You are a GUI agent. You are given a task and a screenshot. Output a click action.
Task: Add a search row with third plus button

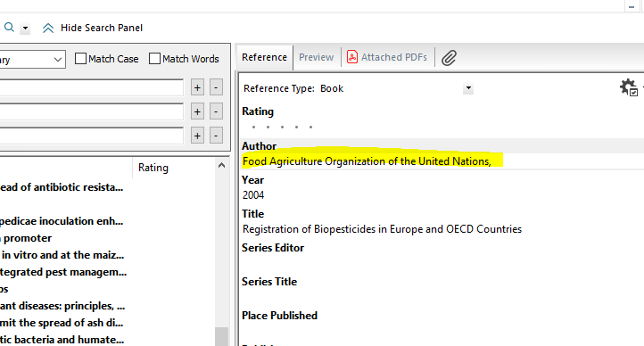(x=197, y=136)
